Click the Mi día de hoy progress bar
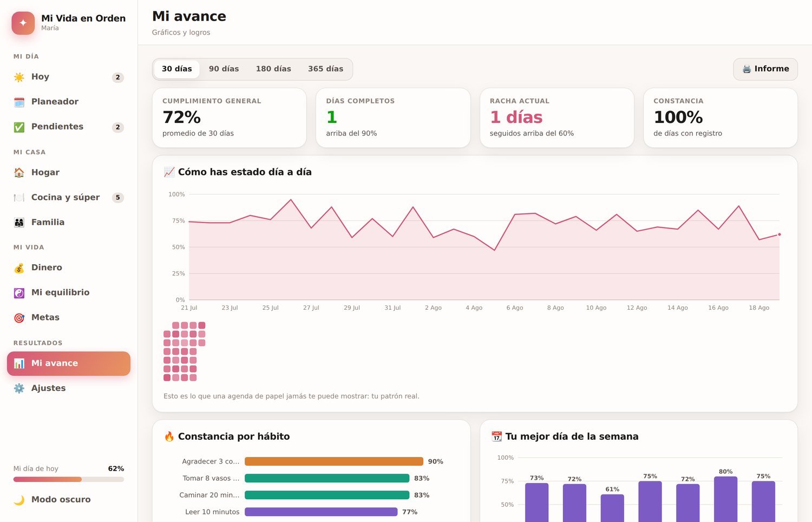This screenshot has width=812, height=522. tap(69, 479)
